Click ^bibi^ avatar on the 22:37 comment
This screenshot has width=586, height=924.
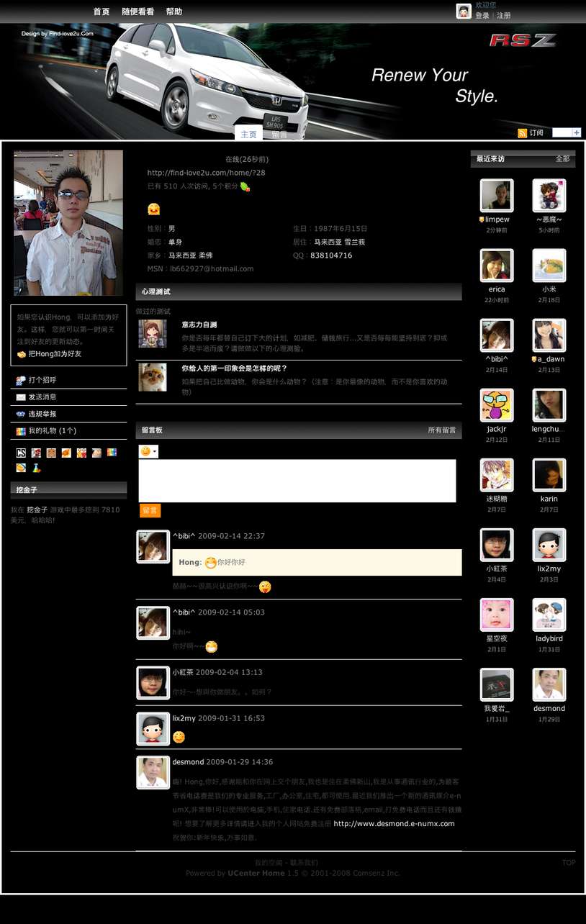[x=153, y=547]
